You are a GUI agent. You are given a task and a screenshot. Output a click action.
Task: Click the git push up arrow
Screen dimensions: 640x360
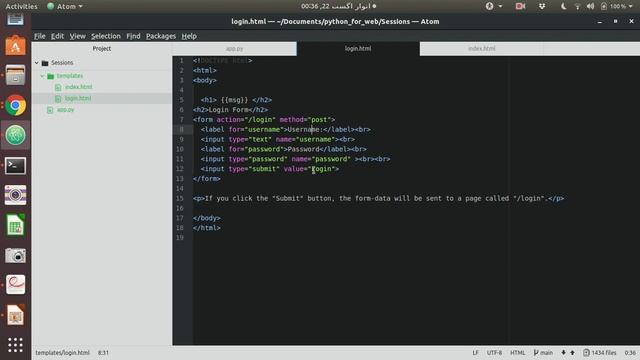[572, 353]
